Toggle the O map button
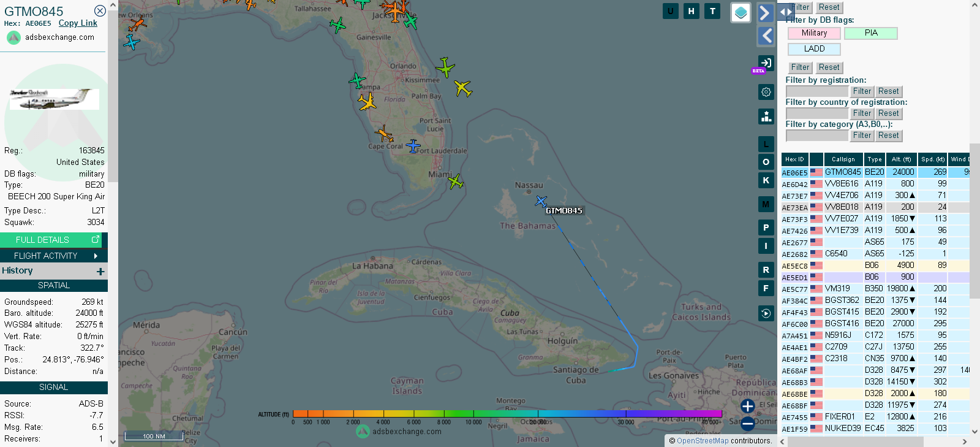This screenshot has width=980, height=447. (766, 162)
